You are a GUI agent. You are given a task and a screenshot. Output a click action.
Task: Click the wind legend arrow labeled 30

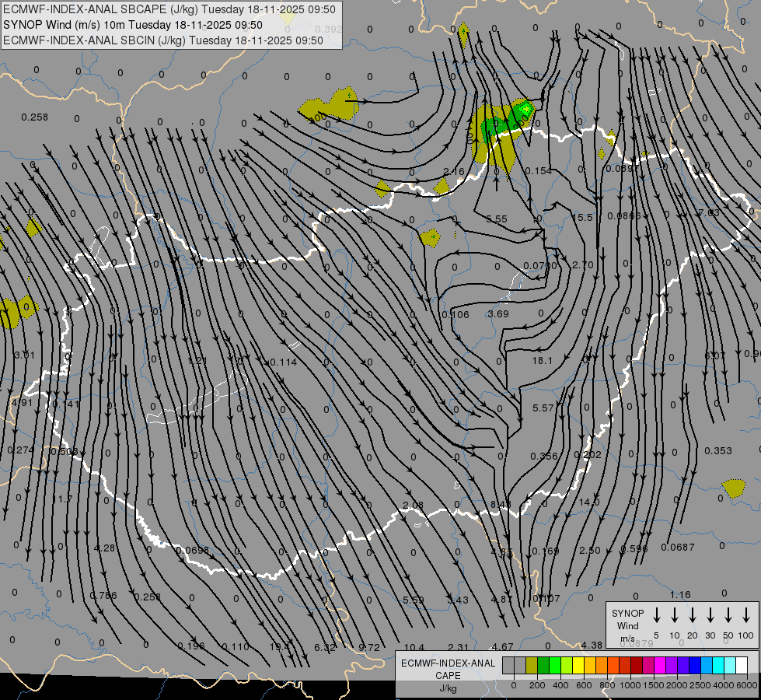[710, 615]
